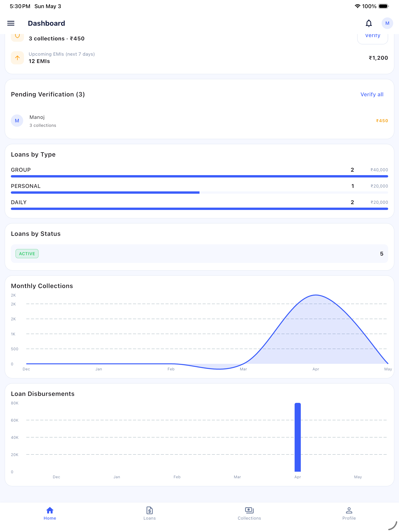The image size is (399, 532).
Task: Tap the upcoming EMIs arrow icon
Action: click(17, 58)
